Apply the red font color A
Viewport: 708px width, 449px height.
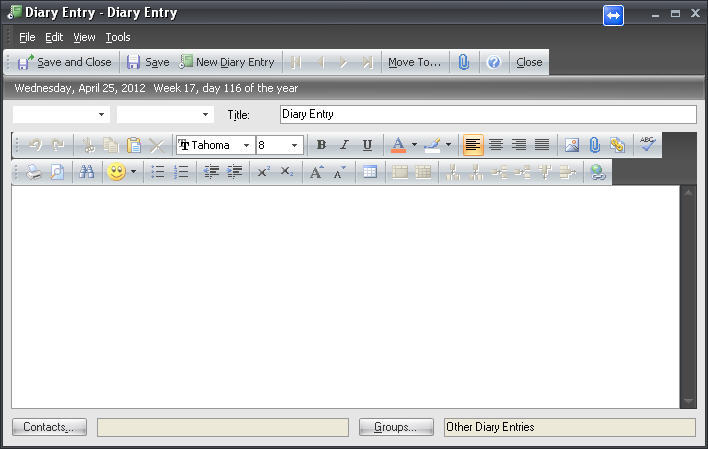pyautogui.click(x=398, y=145)
